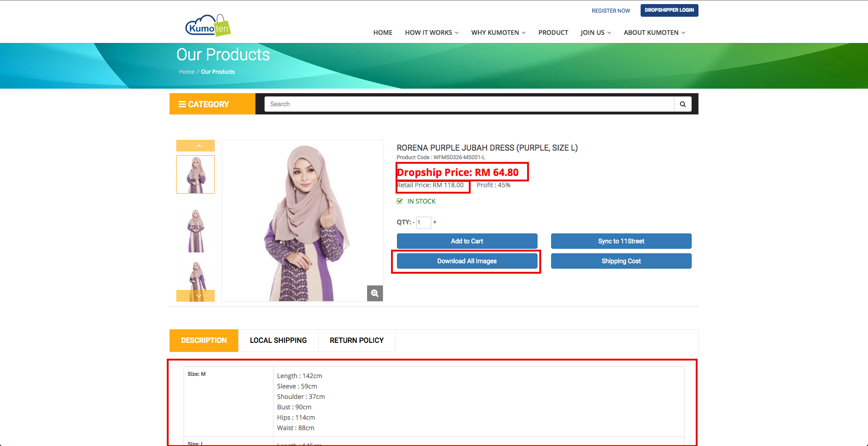Click the Home breadcrumb link

[x=187, y=72]
